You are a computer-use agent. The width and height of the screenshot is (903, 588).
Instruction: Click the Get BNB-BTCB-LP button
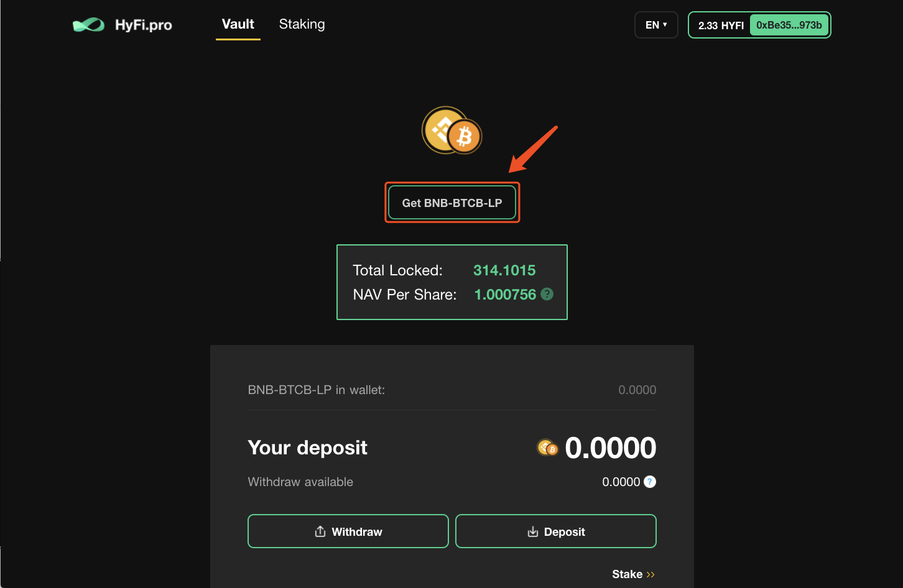tap(452, 203)
